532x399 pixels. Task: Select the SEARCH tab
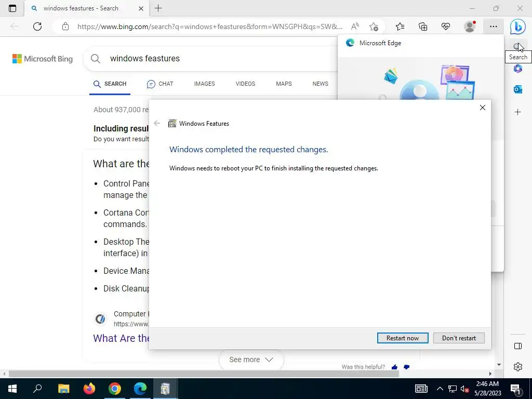[110, 84]
